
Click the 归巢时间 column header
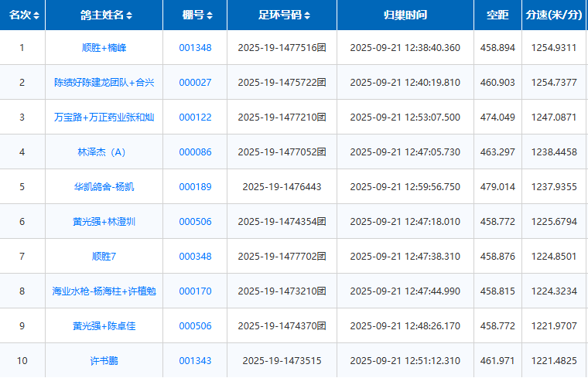pyautogui.click(x=405, y=15)
